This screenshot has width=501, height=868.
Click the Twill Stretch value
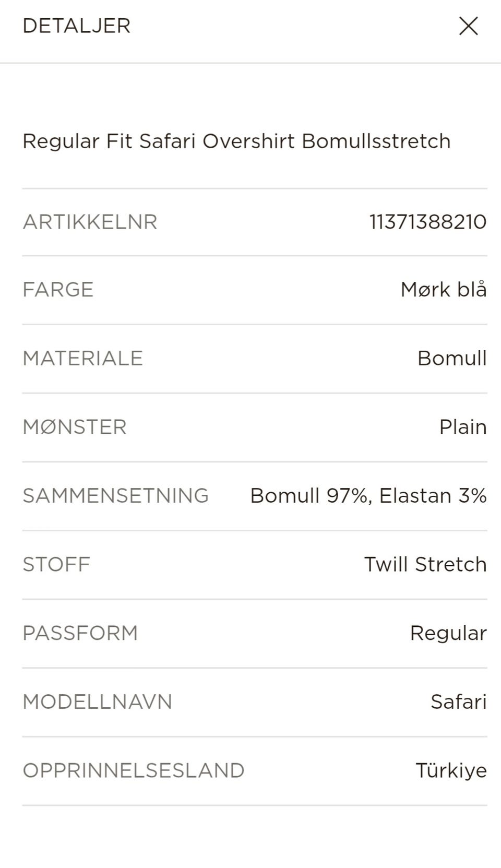[425, 564]
